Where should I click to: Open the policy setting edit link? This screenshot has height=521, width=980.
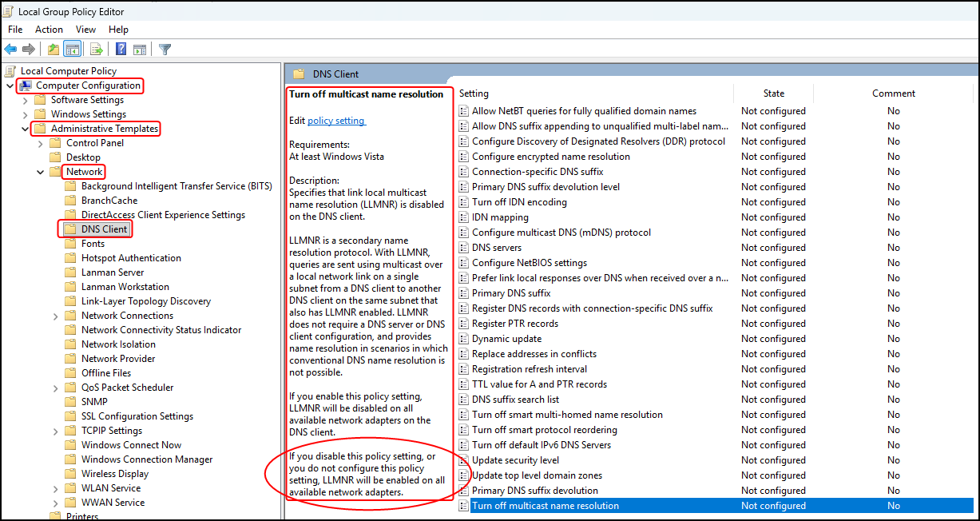335,121
